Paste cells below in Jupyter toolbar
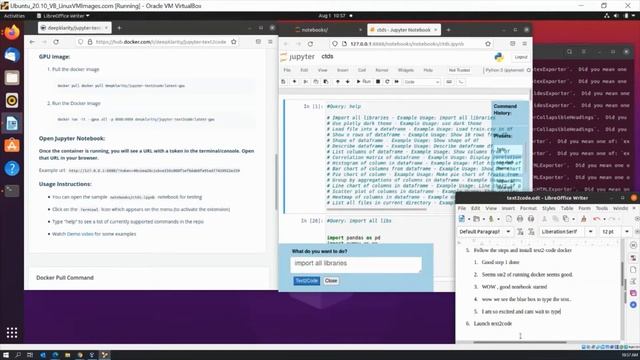 pos(326,82)
